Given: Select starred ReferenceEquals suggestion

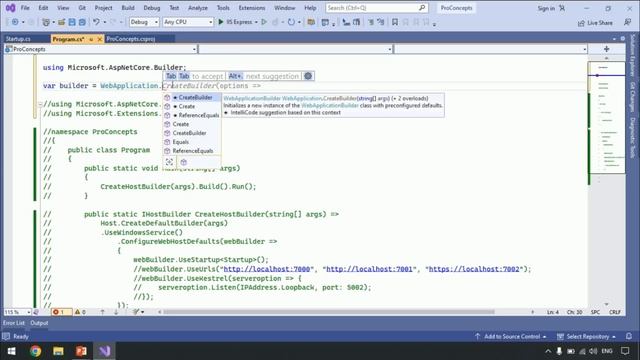Looking at the screenshot, I should (x=192, y=115).
